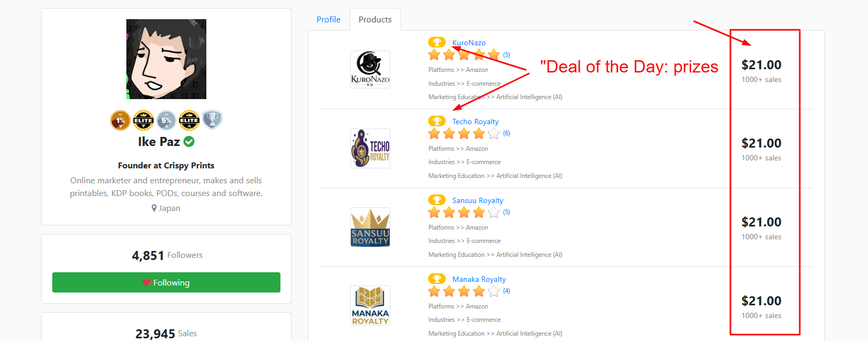Open the Sansuu Royalty crown logo

pyautogui.click(x=370, y=227)
